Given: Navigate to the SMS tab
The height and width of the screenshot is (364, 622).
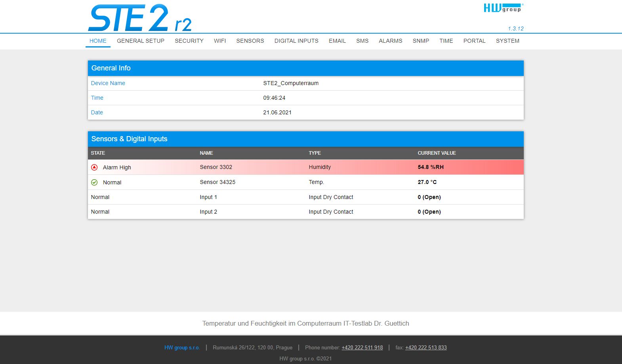Looking at the screenshot, I should coord(362,41).
